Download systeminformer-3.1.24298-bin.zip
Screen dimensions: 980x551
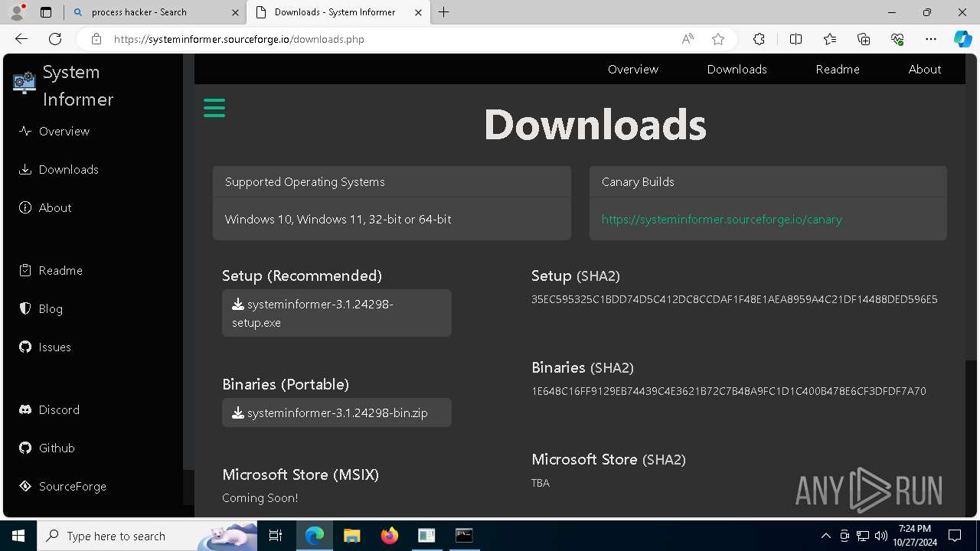click(x=337, y=412)
